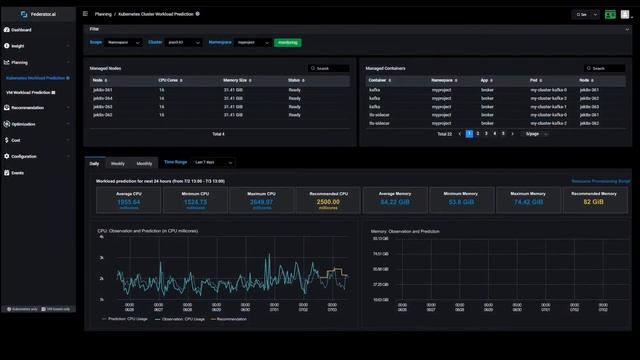Screen dimensions: 640x360
Task: Open the Dashboard menu item
Action: coord(21,30)
